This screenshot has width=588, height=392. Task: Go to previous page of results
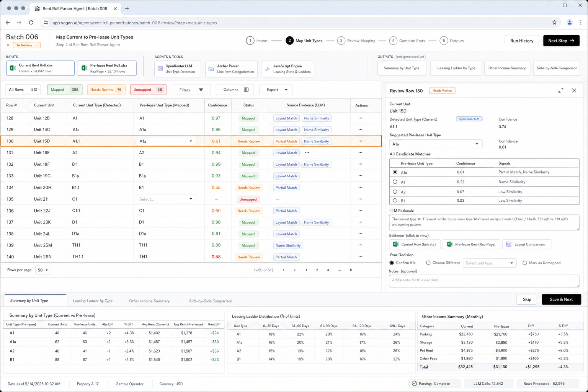click(x=284, y=270)
